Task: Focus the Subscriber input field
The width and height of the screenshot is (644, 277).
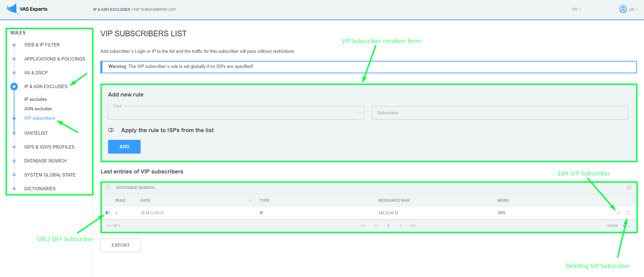Action: [499, 113]
